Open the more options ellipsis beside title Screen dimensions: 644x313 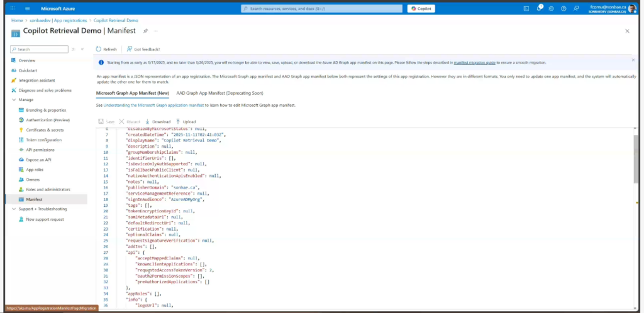pyautogui.click(x=156, y=31)
